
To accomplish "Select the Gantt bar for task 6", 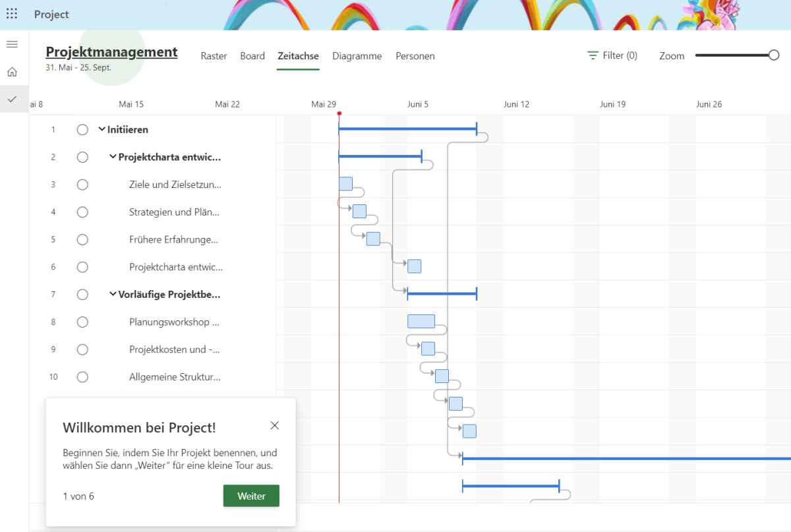I will click(x=414, y=266).
